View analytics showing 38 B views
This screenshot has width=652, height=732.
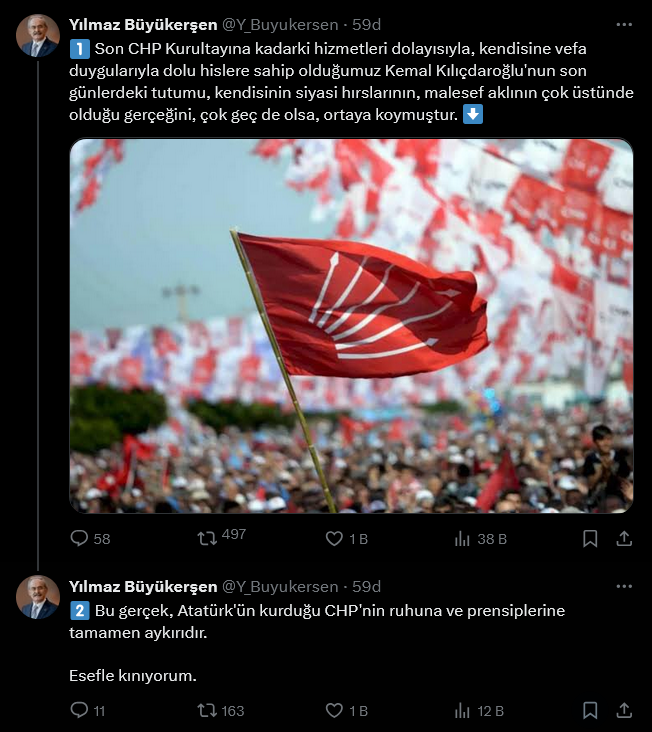tap(481, 539)
